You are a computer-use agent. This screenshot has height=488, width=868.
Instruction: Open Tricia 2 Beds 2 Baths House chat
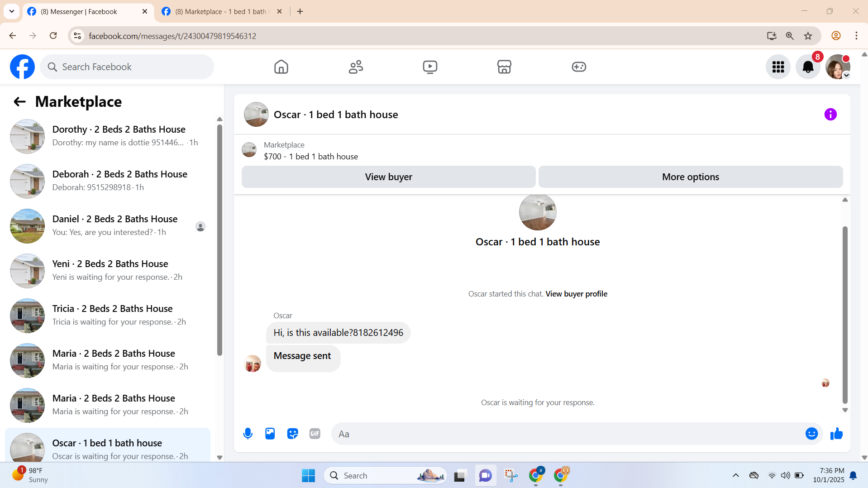(108, 316)
